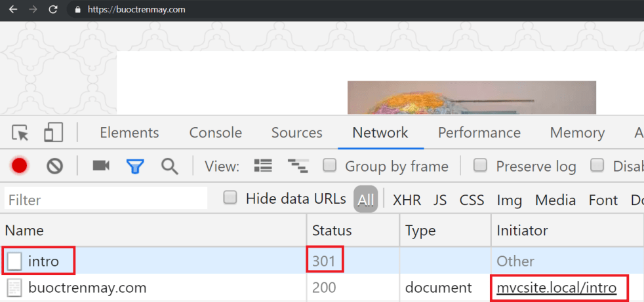The height and width of the screenshot is (302, 644).
Task: Switch to large request rows view
Action: (x=263, y=166)
